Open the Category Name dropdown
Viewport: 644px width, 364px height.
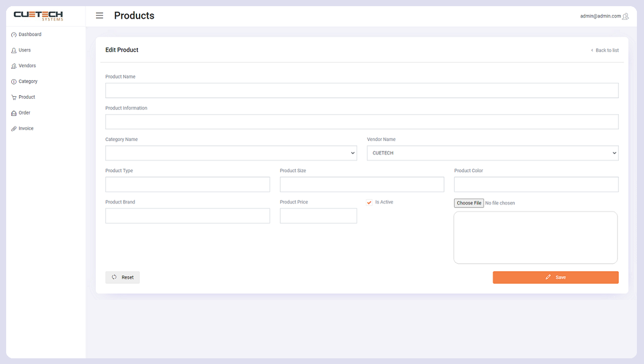click(231, 153)
